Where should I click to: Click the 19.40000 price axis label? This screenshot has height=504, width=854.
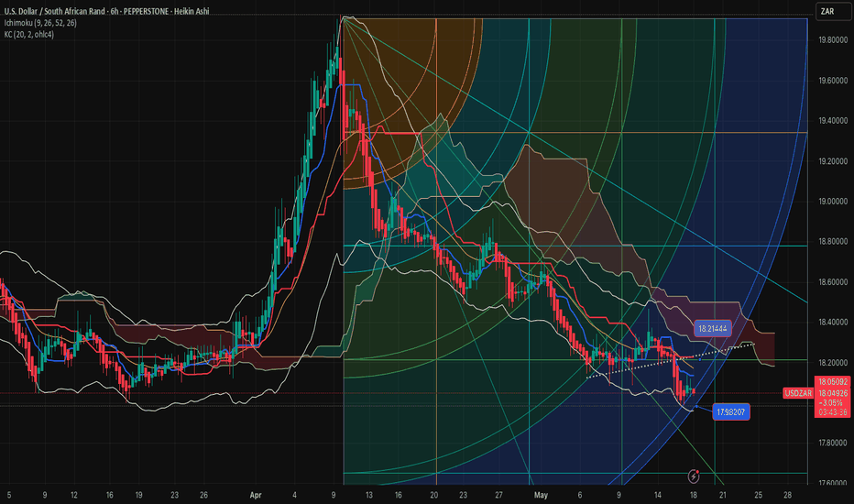833,121
